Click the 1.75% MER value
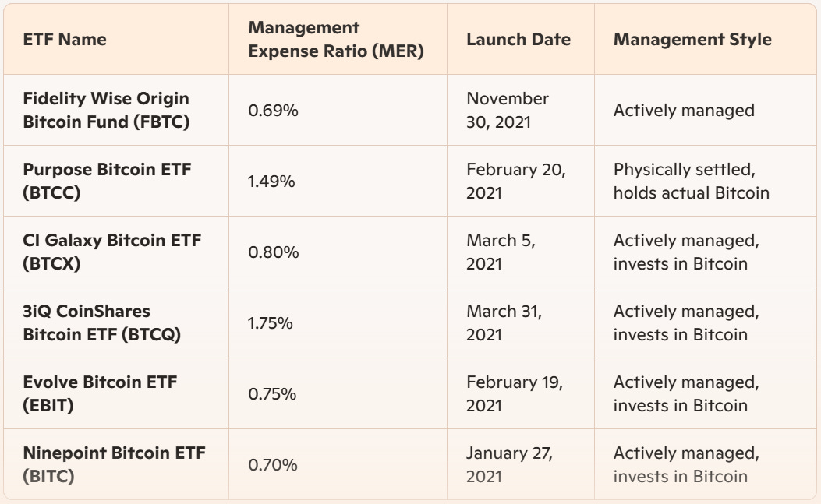This screenshot has width=821, height=504. pyautogui.click(x=271, y=323)
